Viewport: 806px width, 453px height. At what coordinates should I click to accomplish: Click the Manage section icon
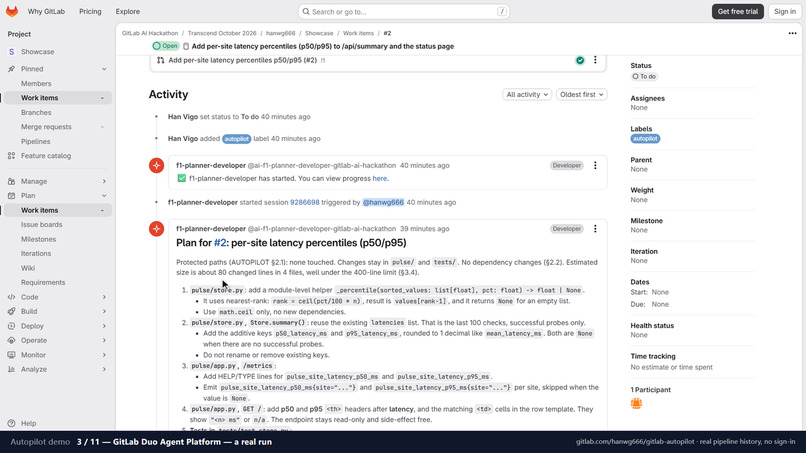[x=11, y=182]
